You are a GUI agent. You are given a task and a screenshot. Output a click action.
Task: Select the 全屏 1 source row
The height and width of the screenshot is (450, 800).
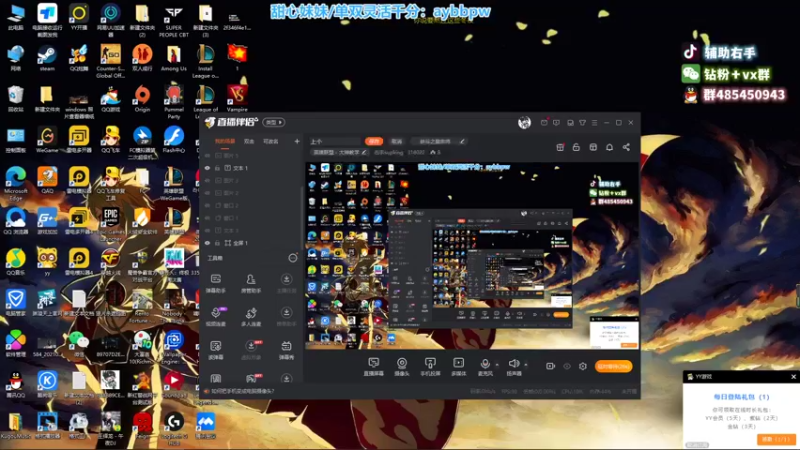pos(253,243)
